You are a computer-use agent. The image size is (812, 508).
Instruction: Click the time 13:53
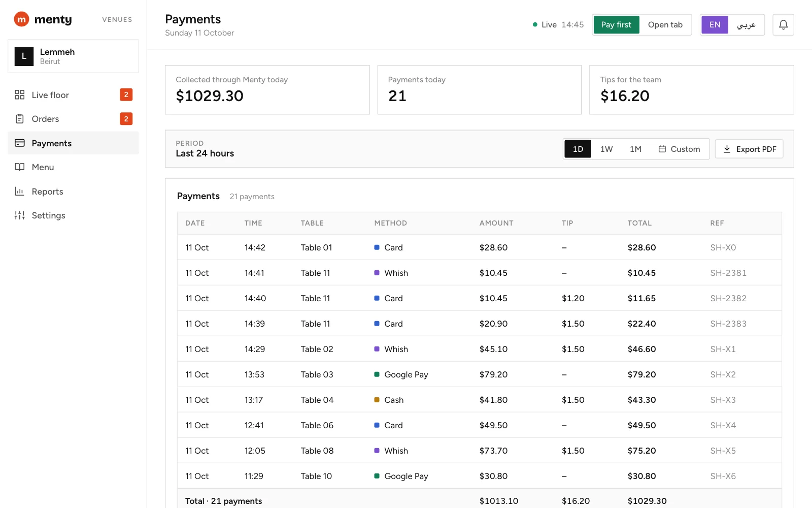tap(254, 374)
